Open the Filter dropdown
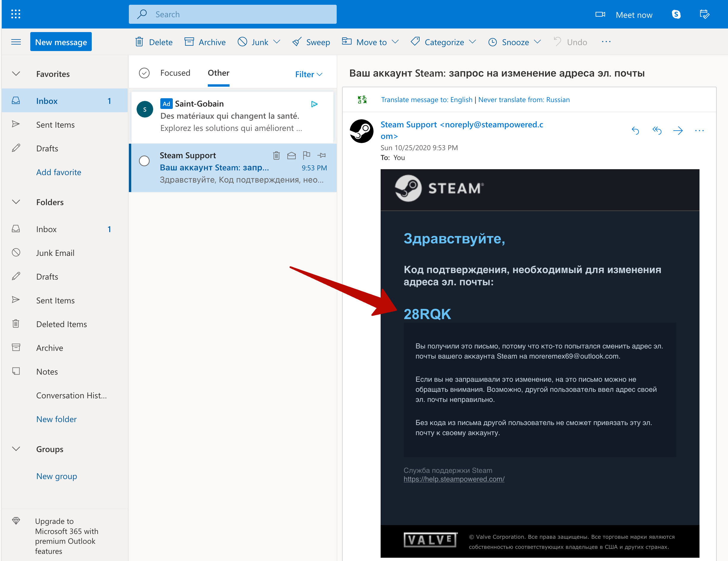 (x=309, y=74)
